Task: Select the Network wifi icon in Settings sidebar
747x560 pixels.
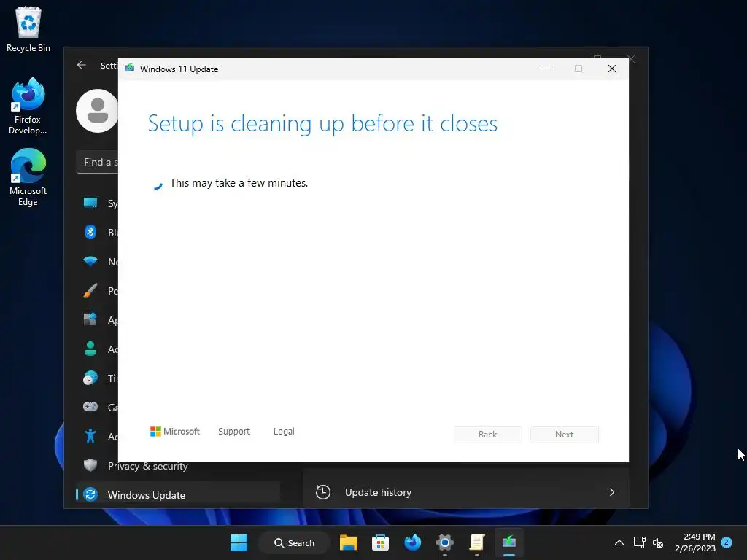Action: click(x=90, y=262)
